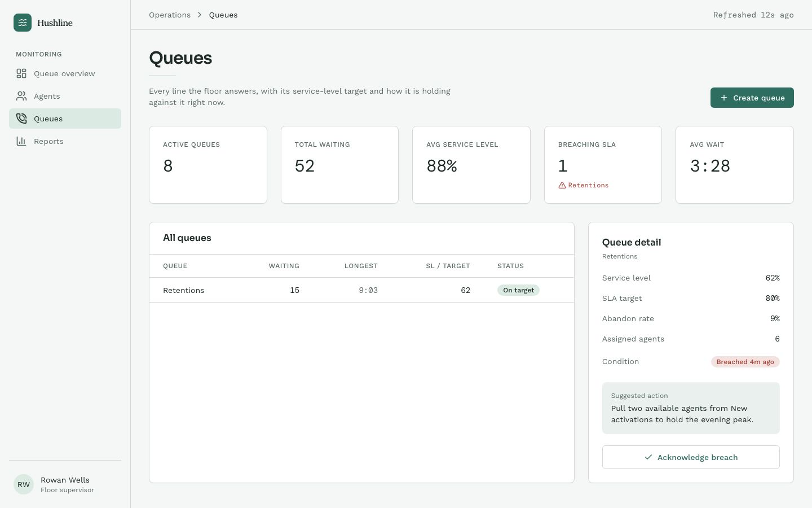The width and height of the screenshot is (812, 508).
Task: Click the breadcrumb chevron separator
Action: 200,15
